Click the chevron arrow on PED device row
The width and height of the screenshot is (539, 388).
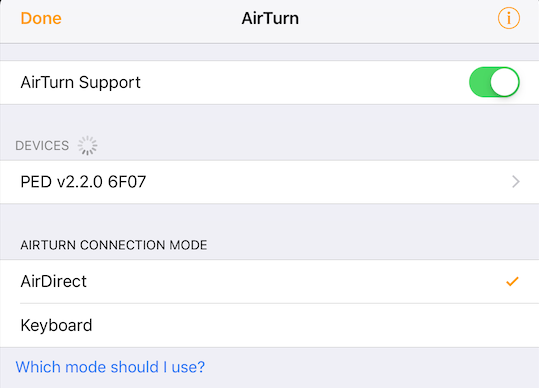(x=516, y=181)
